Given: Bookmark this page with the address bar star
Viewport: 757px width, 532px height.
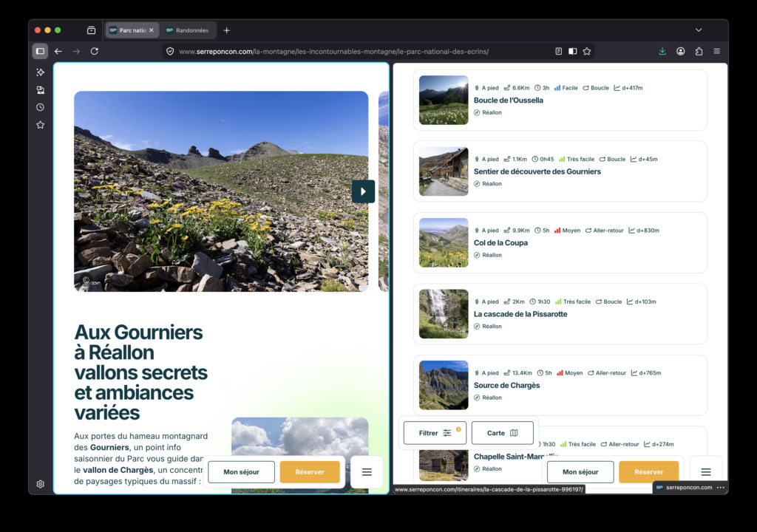Looking at the screenshot, I should [x=587, y=51].
